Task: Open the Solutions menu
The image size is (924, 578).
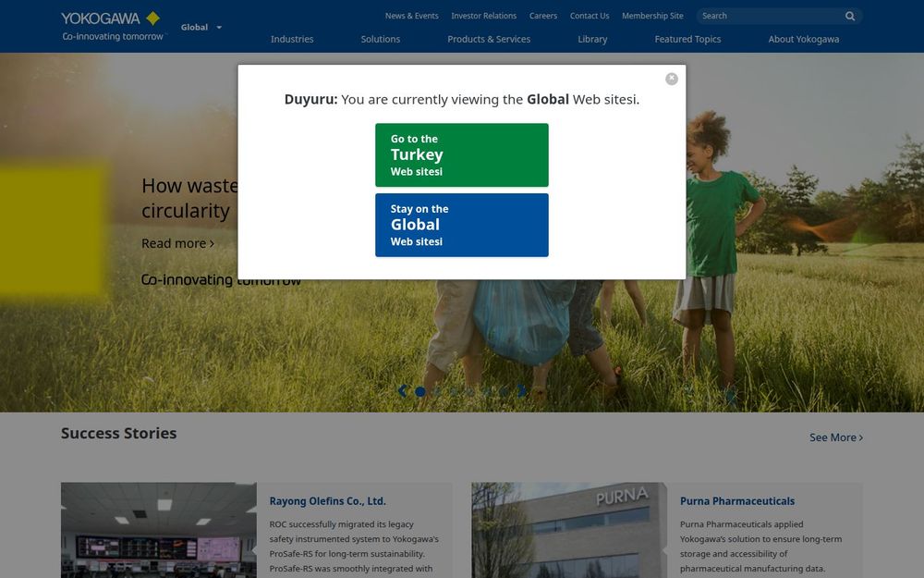Action: tap(380, 39)
